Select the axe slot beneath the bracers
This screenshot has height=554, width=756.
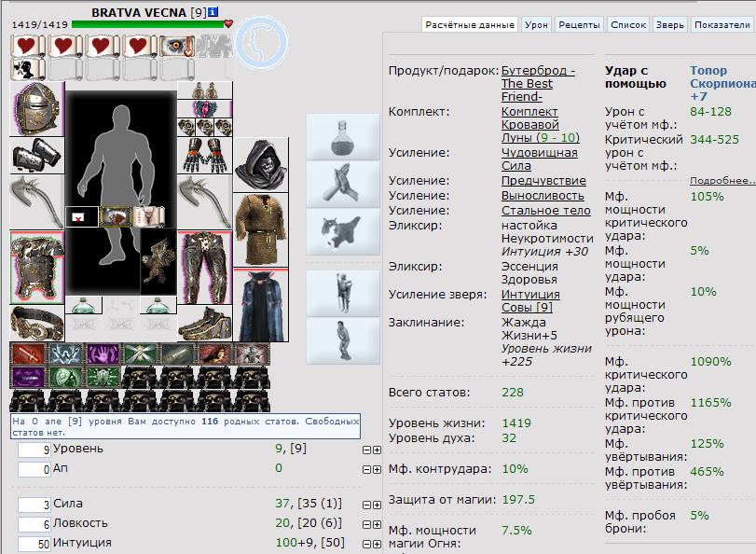click(37, 202)
